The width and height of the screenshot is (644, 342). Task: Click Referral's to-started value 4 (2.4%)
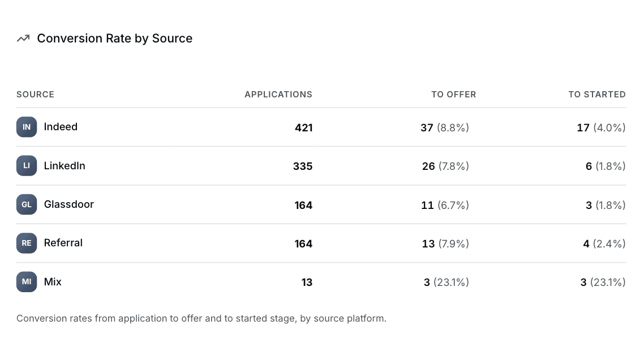604,243
